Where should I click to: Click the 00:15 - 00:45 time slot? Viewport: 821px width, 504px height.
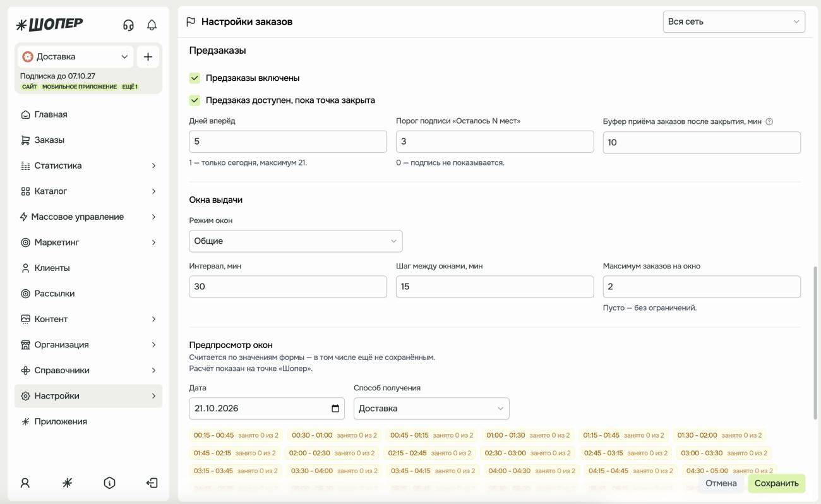coord(236,435)
